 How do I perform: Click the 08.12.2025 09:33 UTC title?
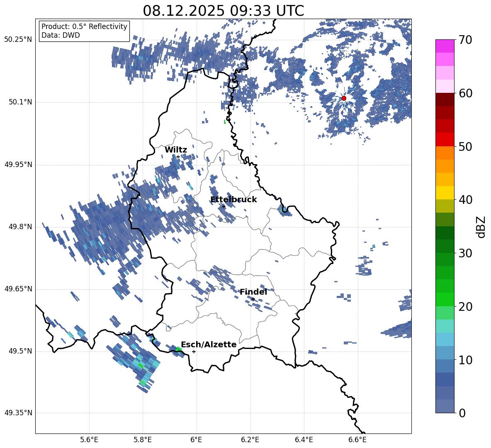pyautogui.click(x=223, y=11)
